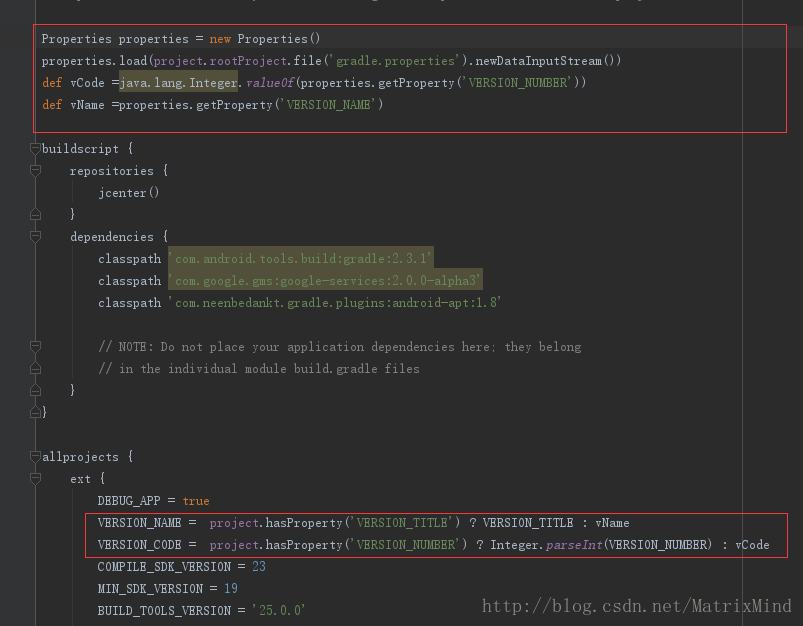The height and width of the screenshot is (626, 803).
Task: Click 'VERSION_NUMBER' string in vCode line
Action: click(x=517, y=82)
